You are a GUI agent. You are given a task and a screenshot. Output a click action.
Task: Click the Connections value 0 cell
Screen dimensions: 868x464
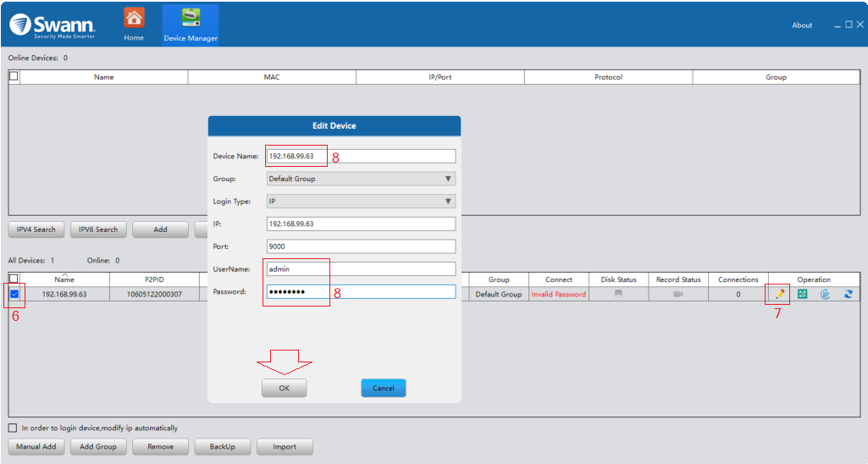(738, 294)
